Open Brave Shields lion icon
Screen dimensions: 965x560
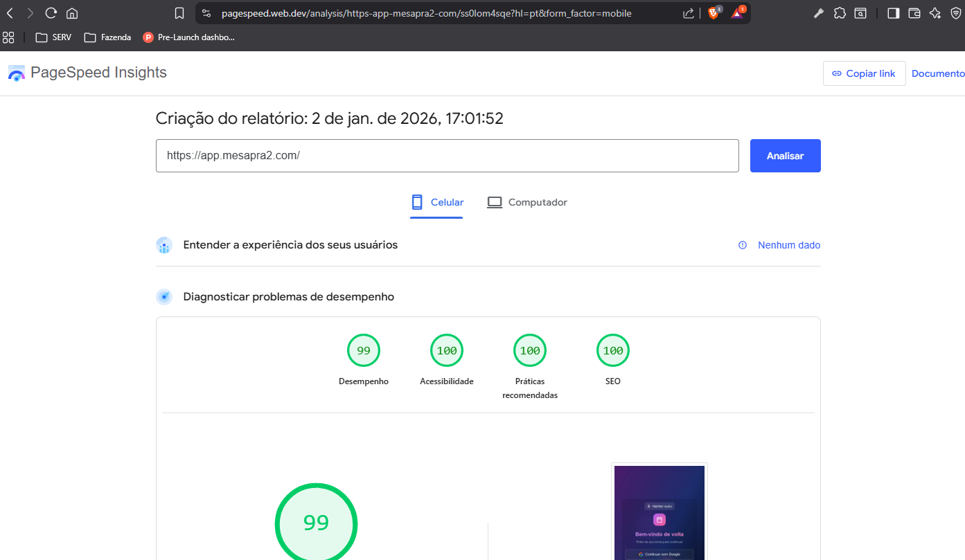[x=714, y=12]
